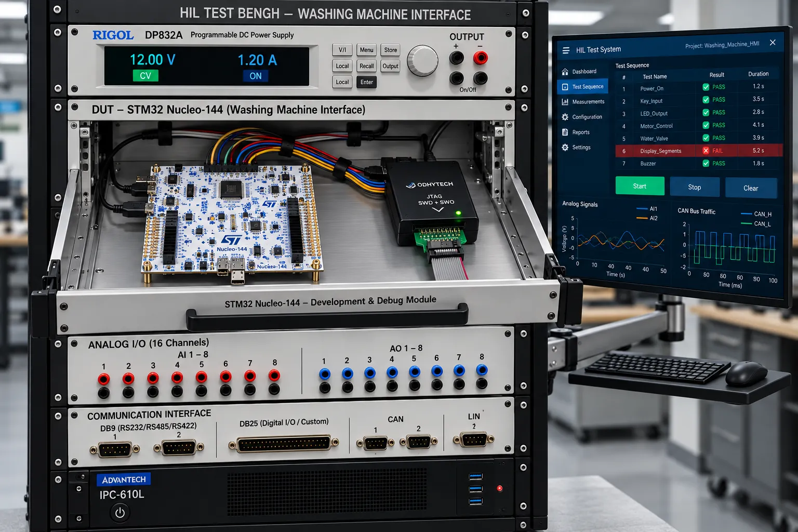Toggle CAN_L legend in CAN Bus Traffic
The width and height of the screenshot is (798, 532).
[x=756, y=224]
